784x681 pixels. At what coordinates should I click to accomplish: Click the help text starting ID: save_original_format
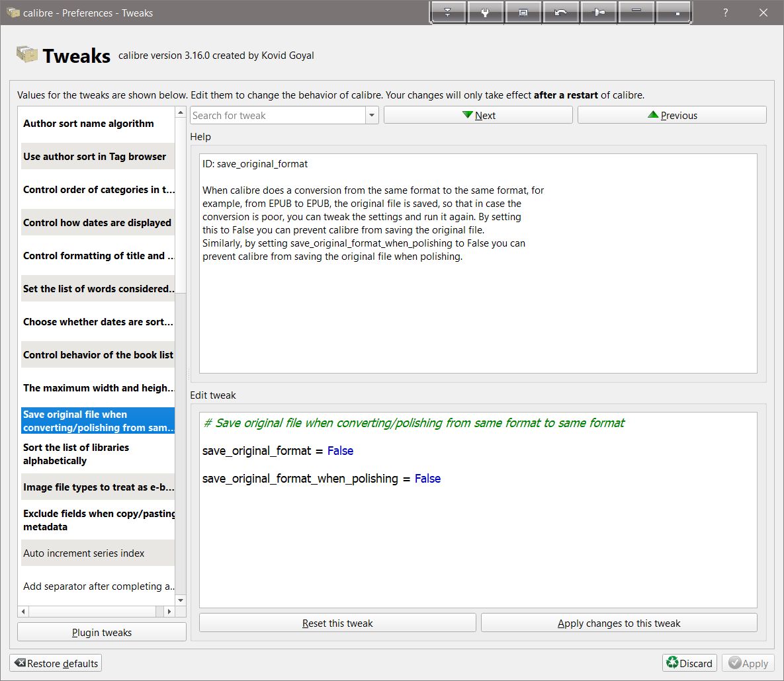255,164
